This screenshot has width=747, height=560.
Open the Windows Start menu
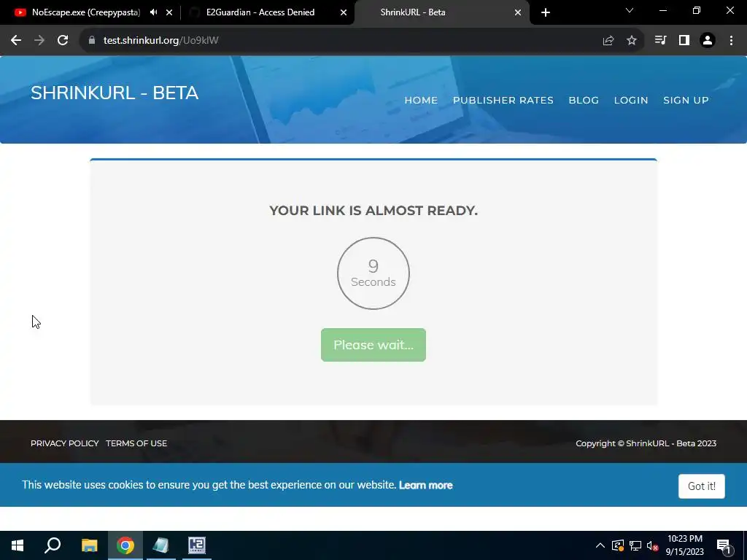(x=18, y=545)
